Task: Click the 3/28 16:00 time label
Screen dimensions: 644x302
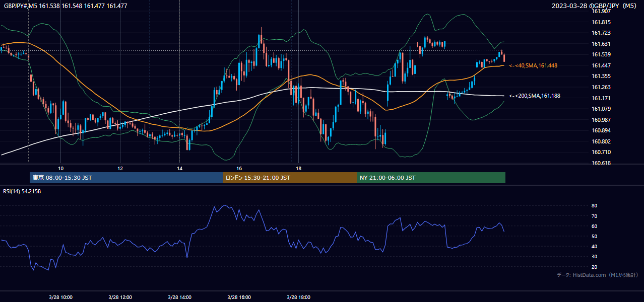Action: coord(239,297)
